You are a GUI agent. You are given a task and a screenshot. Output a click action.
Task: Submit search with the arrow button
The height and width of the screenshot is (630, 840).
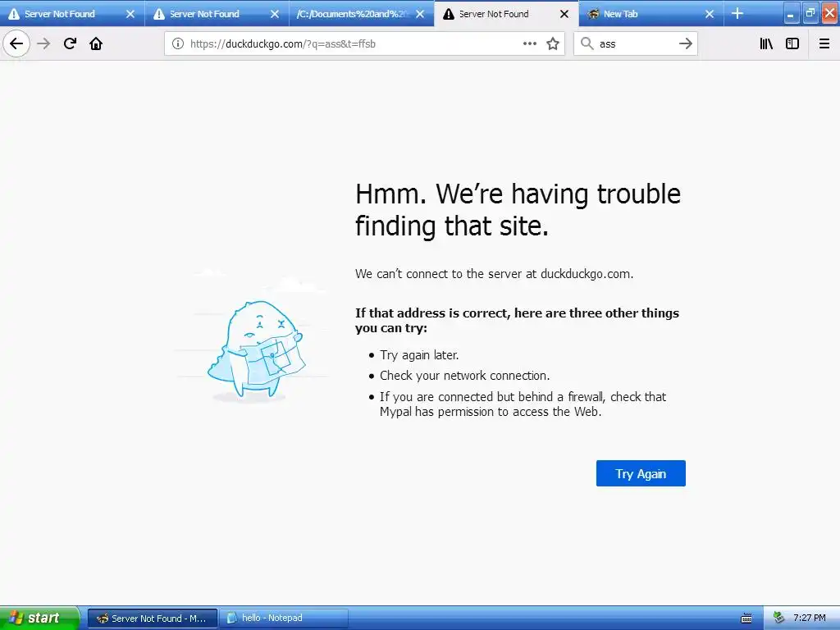(685, 44)
